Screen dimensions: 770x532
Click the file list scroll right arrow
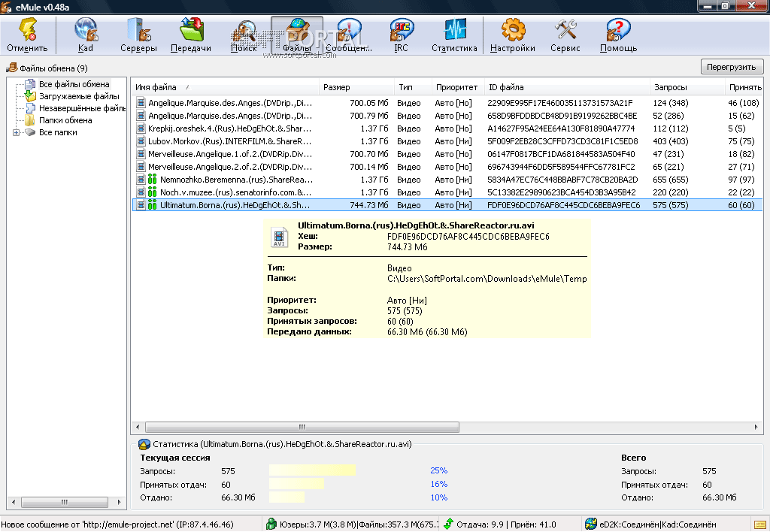[x=756, y=427]
